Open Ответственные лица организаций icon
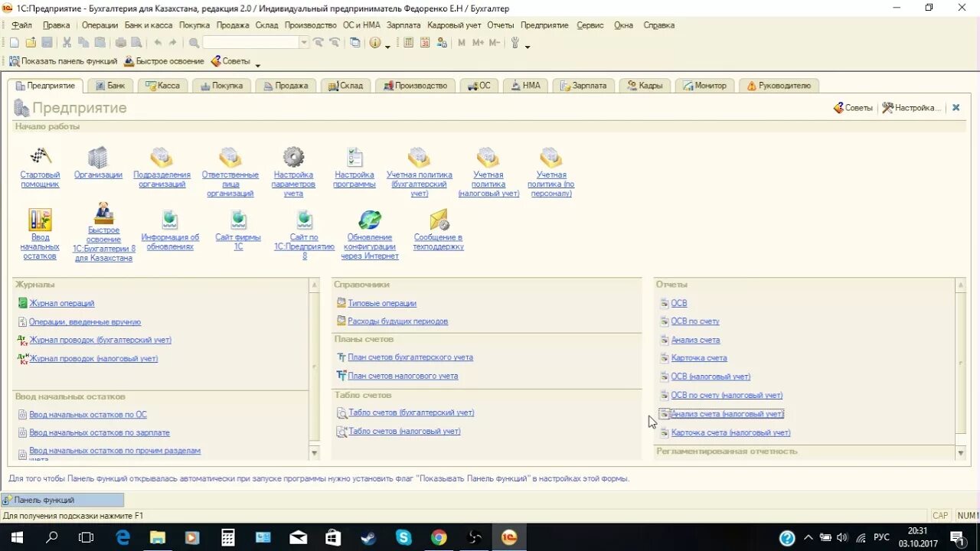The width and height of the screenshot is (980, 551). [x=230, y=157]
